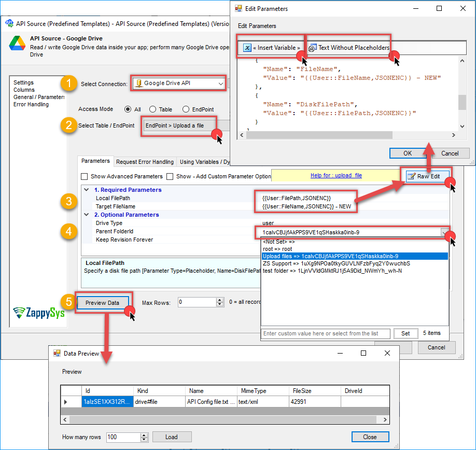
Task: Click the Load button in Data Preview
Action: pos(172,437)
